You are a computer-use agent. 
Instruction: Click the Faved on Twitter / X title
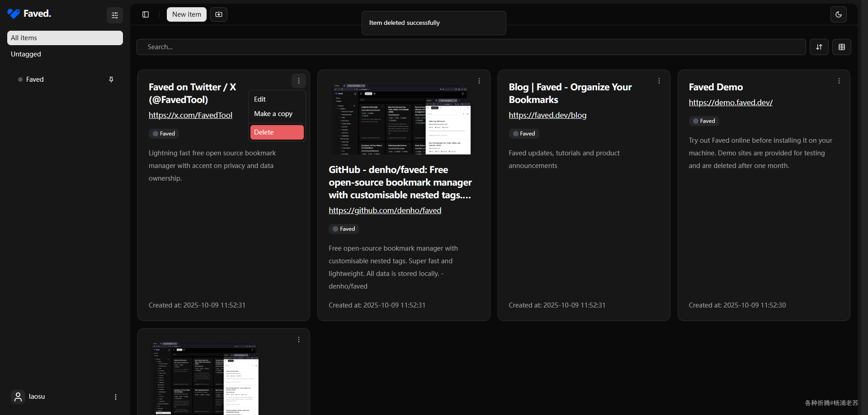tap(192, 93)
